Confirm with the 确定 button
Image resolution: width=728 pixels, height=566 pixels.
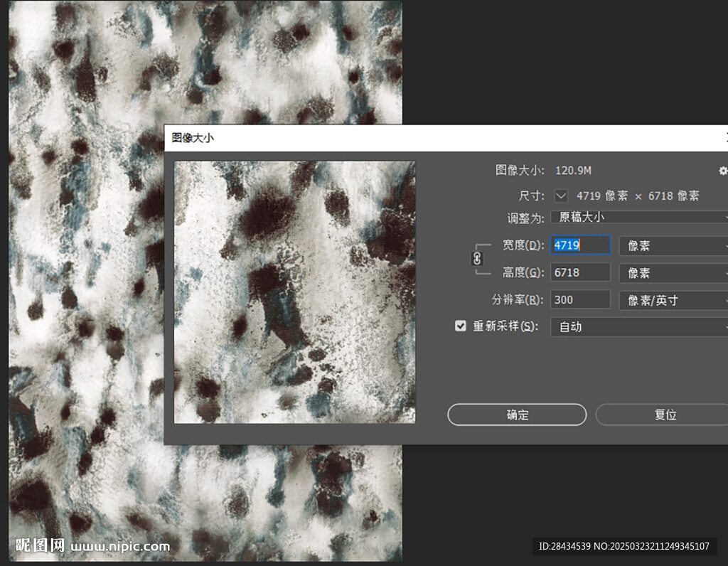tap(517, 415)
